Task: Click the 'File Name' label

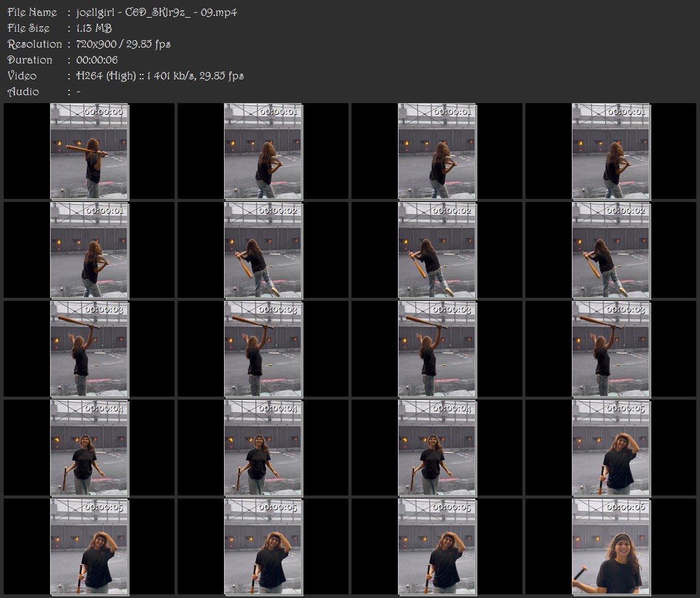Action: [x=32, y=12]
